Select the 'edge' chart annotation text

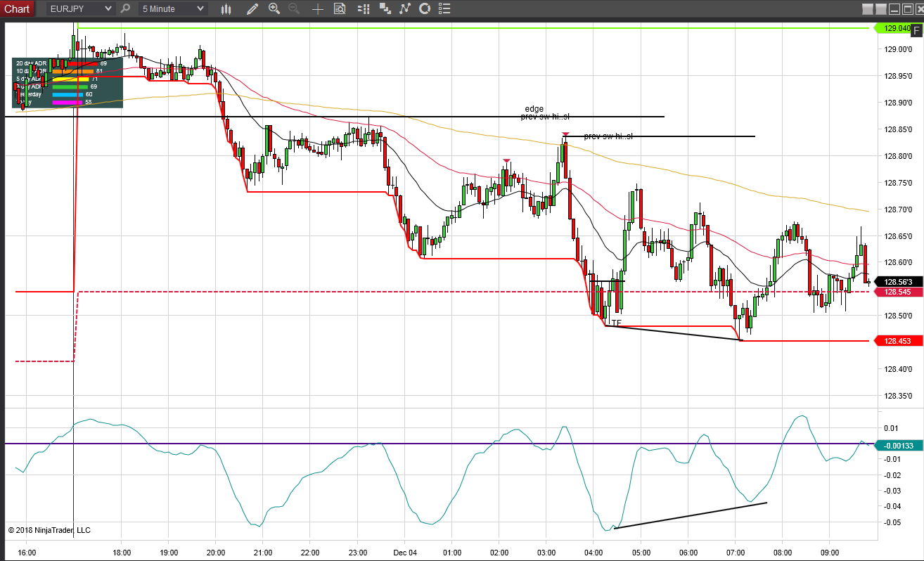tap(534, 109)
